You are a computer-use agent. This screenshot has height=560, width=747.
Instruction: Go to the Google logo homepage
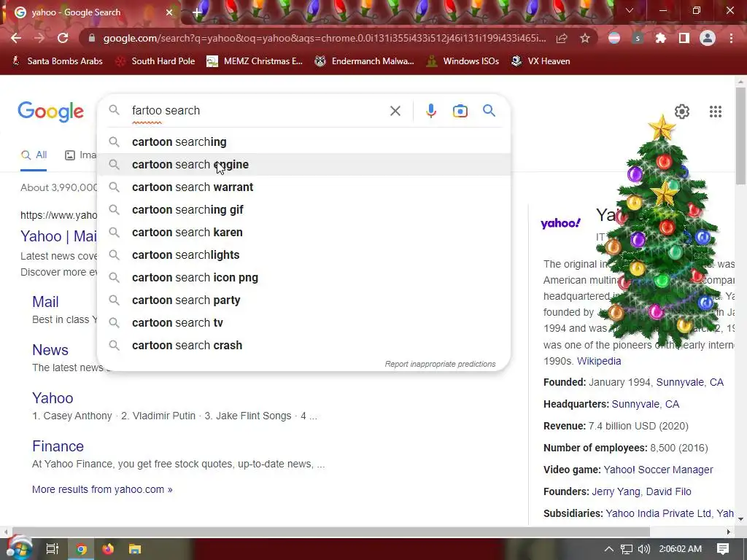tap(50, 112)
